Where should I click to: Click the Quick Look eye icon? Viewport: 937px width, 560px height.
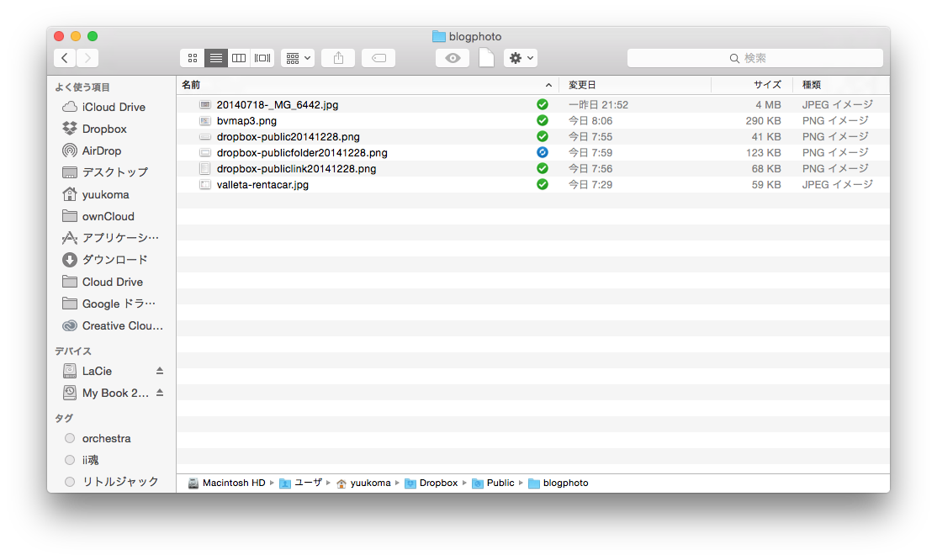(x=453, y=58)
